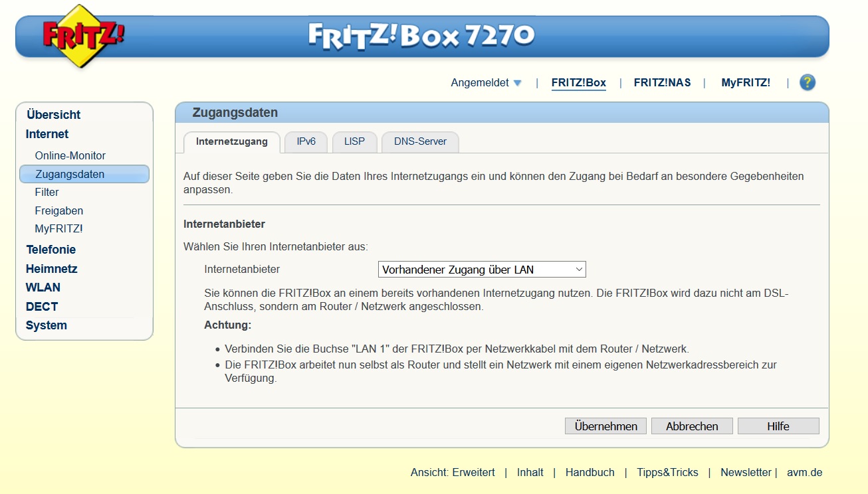The width and height of the screenshot is (868, 494).
Task: Open Übersicht in the sidebar
Action: 54,115
